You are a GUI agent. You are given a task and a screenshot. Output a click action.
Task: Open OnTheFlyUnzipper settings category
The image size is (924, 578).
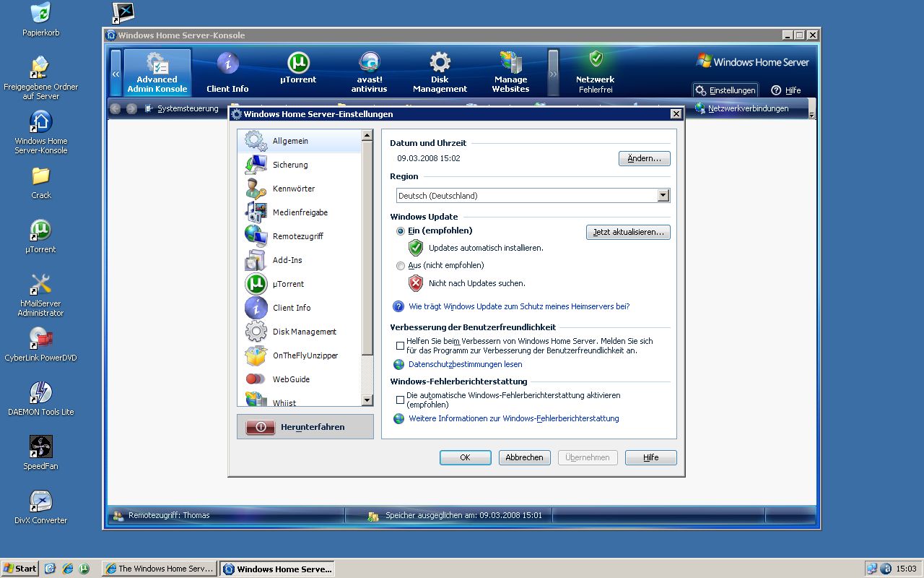pyautogui.click(x=299, y=355)
